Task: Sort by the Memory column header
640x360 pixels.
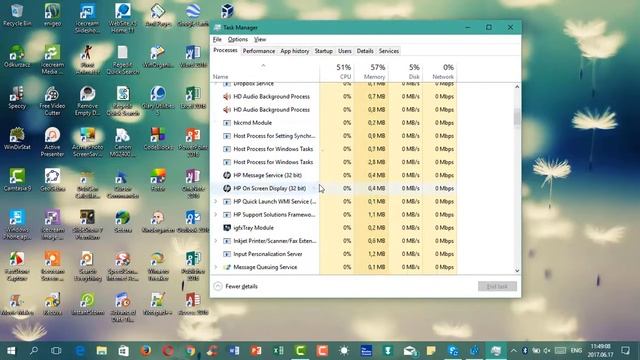Action: point(371,71)
